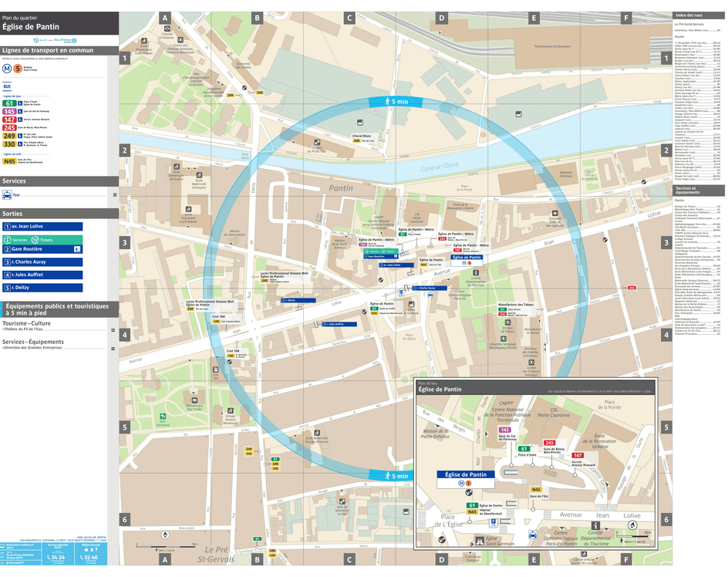728x577 pixels.
Task: Toggle the north compass on the inset map
Action: [x=632, y=525]
